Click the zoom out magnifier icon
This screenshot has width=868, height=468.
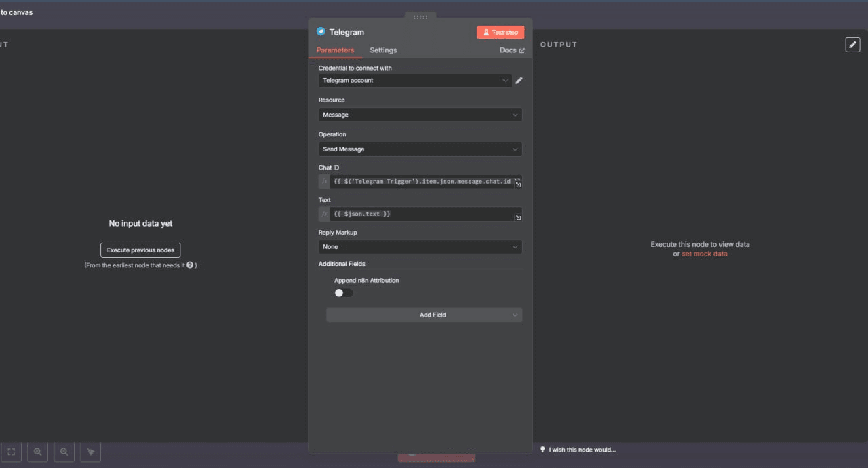click(64, 452)
